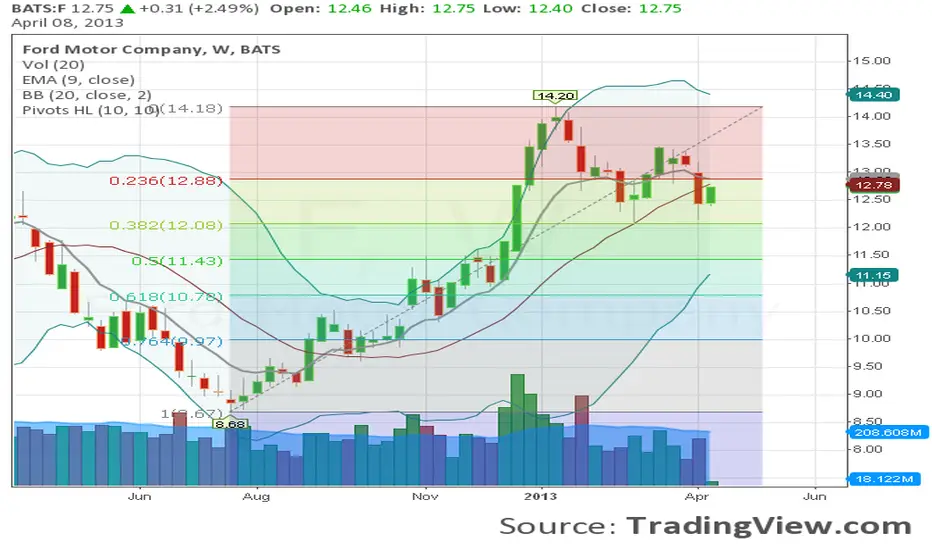Click the 11.15 lower Bollinger price tag
The image size is (932, 550).
(x=873, y=275)
